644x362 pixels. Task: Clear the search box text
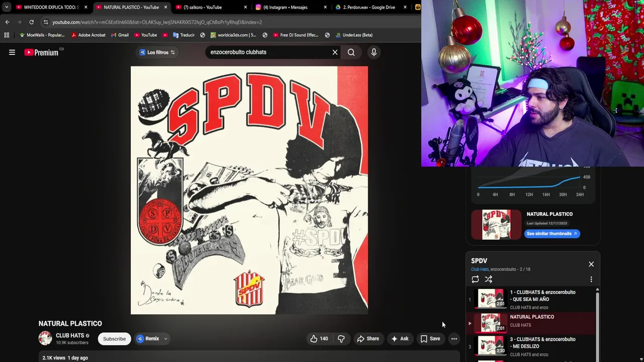click(335, 52)
